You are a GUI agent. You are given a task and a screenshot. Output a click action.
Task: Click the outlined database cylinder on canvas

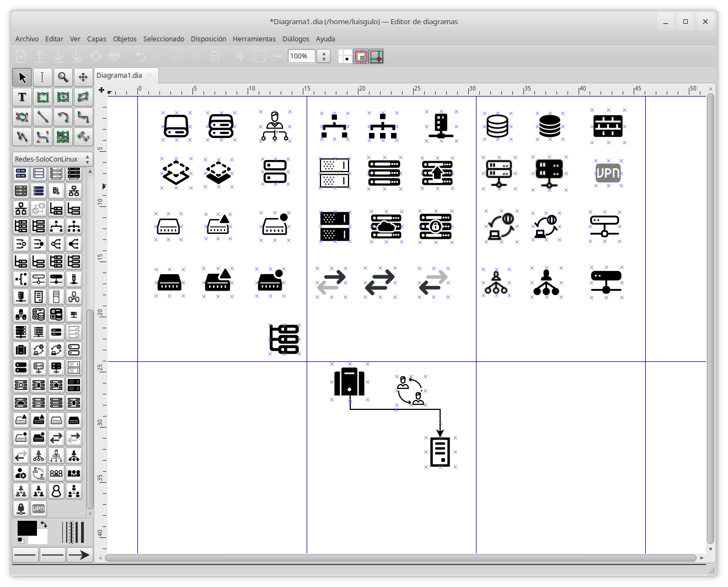click(497, 126)
